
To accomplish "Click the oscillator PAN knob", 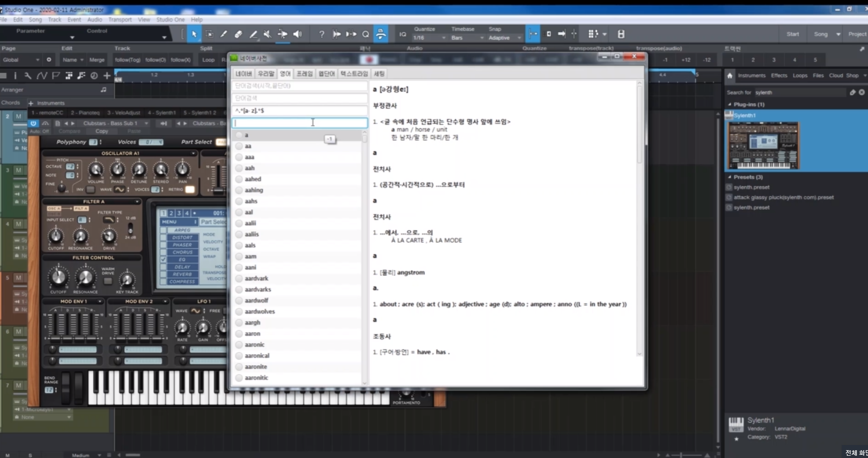I will click(x=183, y=170).
